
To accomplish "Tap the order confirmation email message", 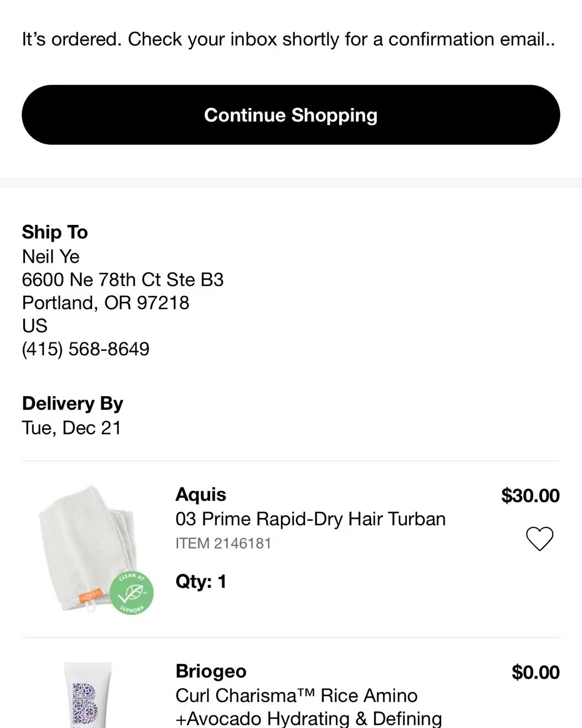I will 288,39.
